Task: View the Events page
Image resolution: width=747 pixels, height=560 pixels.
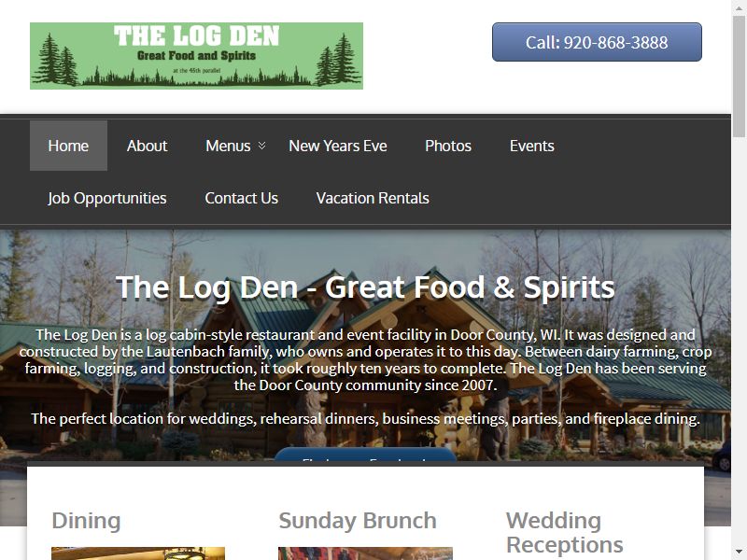Action: (531, 146)
